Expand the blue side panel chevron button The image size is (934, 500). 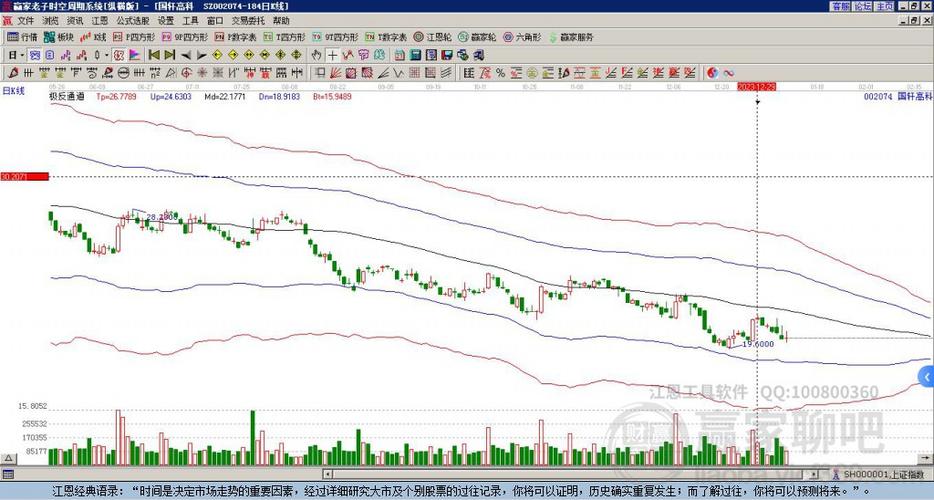click(x=926, y=377)
